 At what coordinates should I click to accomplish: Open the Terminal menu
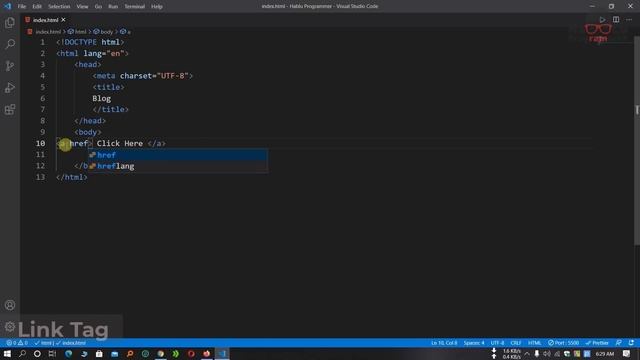[x=134, y=7]
